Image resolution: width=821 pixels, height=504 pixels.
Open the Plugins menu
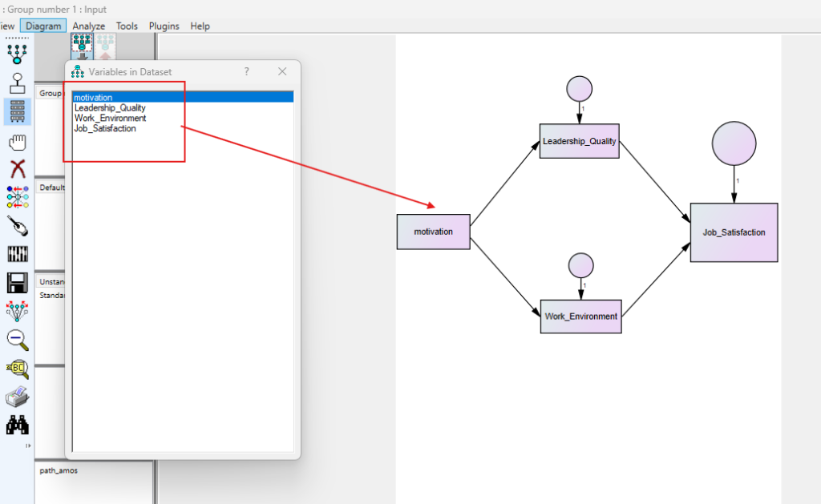tap(164, 26)
